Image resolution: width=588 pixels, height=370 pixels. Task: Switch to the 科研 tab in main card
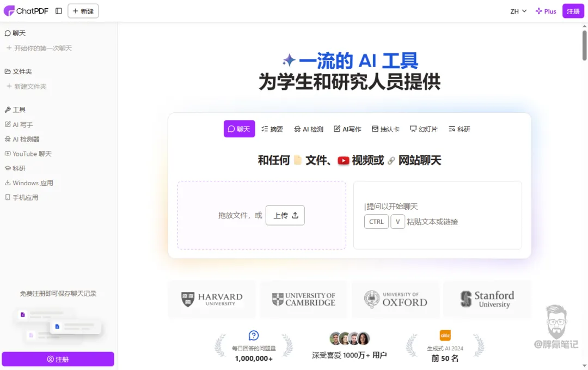coord(460,129)
